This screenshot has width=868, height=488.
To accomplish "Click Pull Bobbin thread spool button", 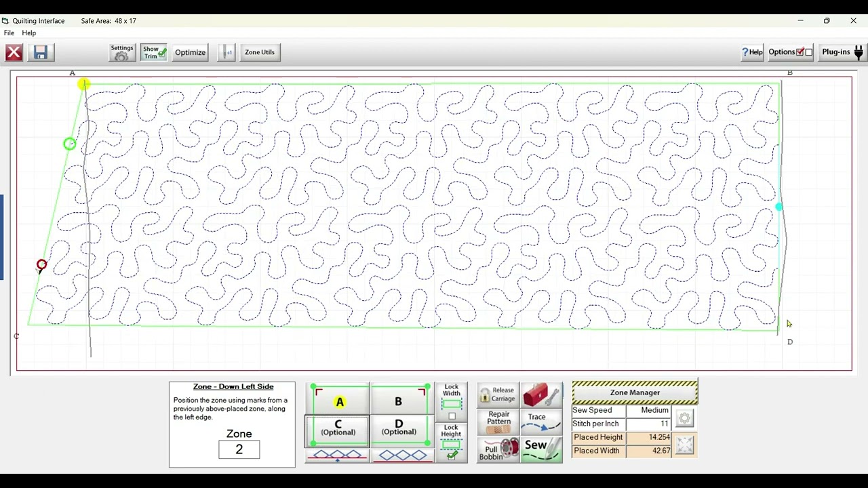I will click(x=498, y=450).
